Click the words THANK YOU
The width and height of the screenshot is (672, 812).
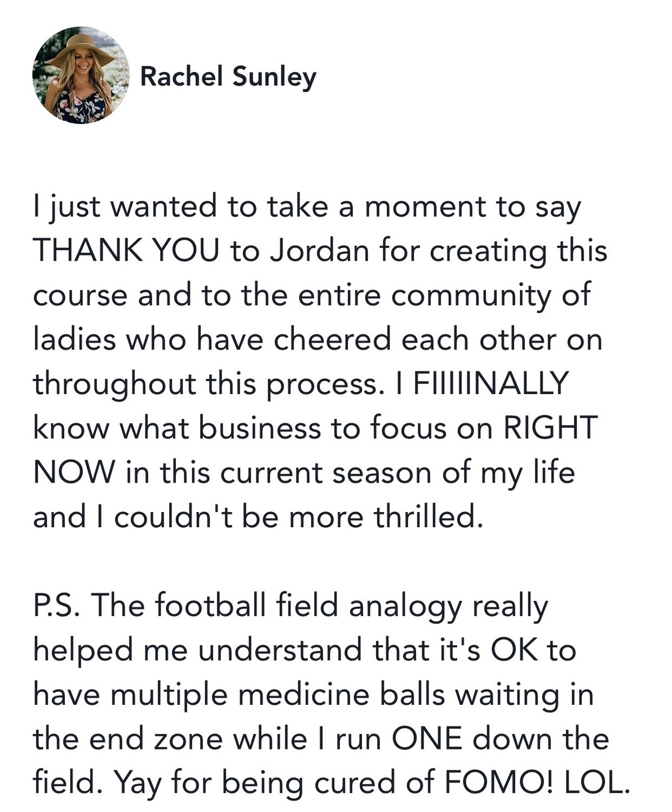tap(126, 250)
